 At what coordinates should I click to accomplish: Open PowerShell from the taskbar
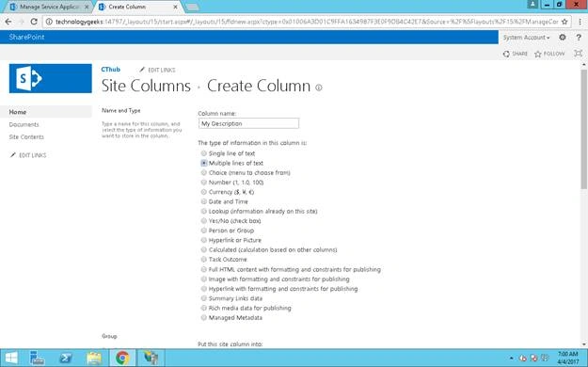pyautogui.click(x=66, y=358)
